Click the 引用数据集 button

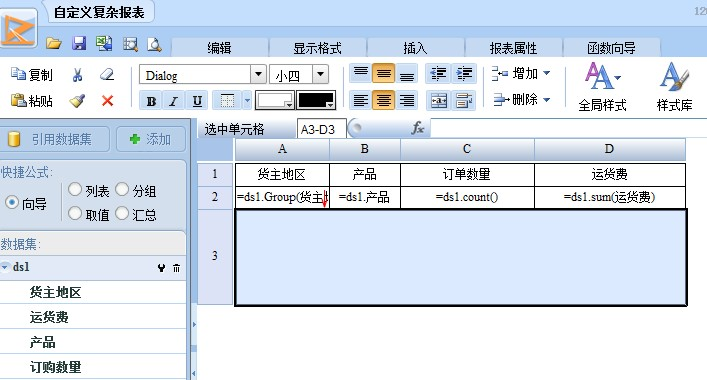click(x=54, y=139)
